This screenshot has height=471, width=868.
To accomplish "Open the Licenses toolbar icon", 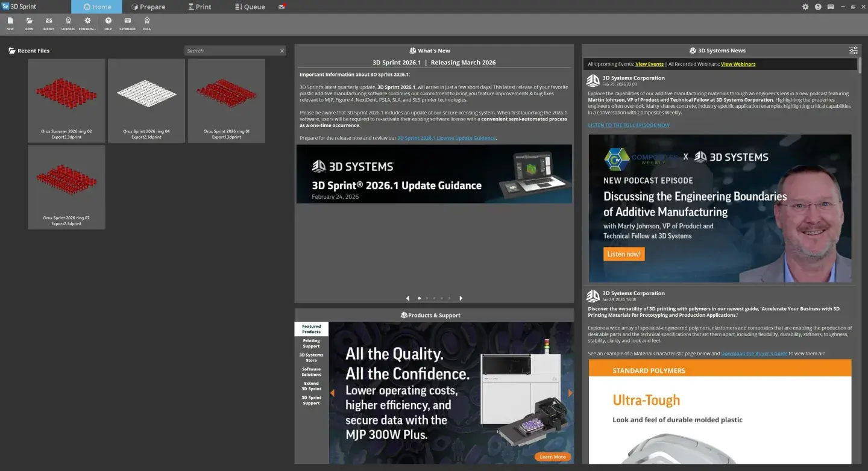I will 68,23.
